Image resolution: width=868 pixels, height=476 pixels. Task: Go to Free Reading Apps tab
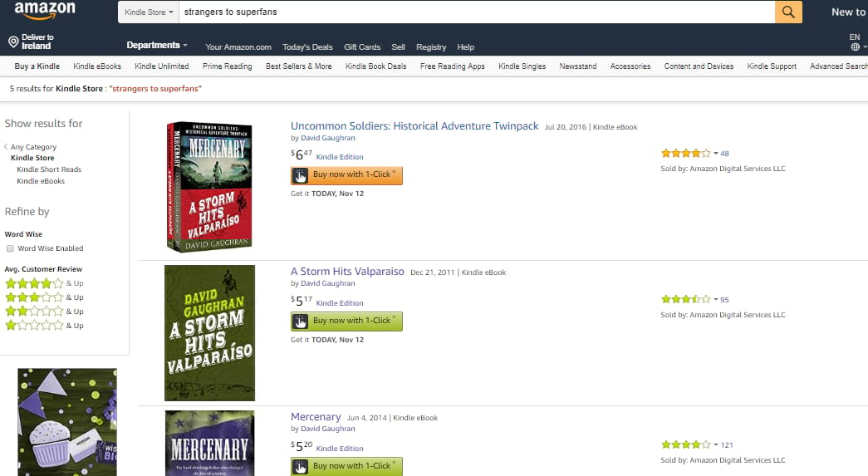click(x=452, y=66)
